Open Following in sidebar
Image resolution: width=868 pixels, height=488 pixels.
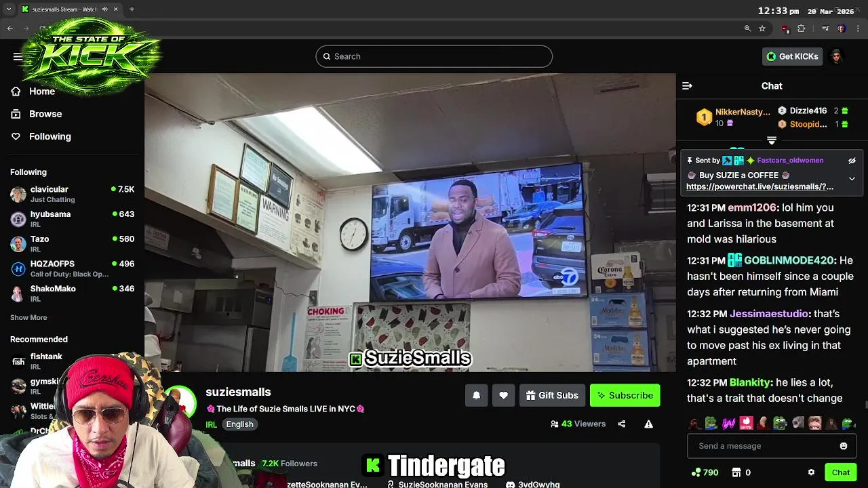pos(50,136)
